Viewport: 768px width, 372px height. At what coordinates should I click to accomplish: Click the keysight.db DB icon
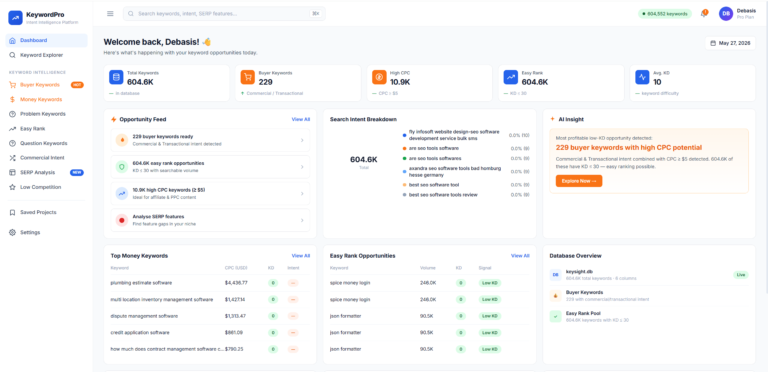(x=555, y=275)
